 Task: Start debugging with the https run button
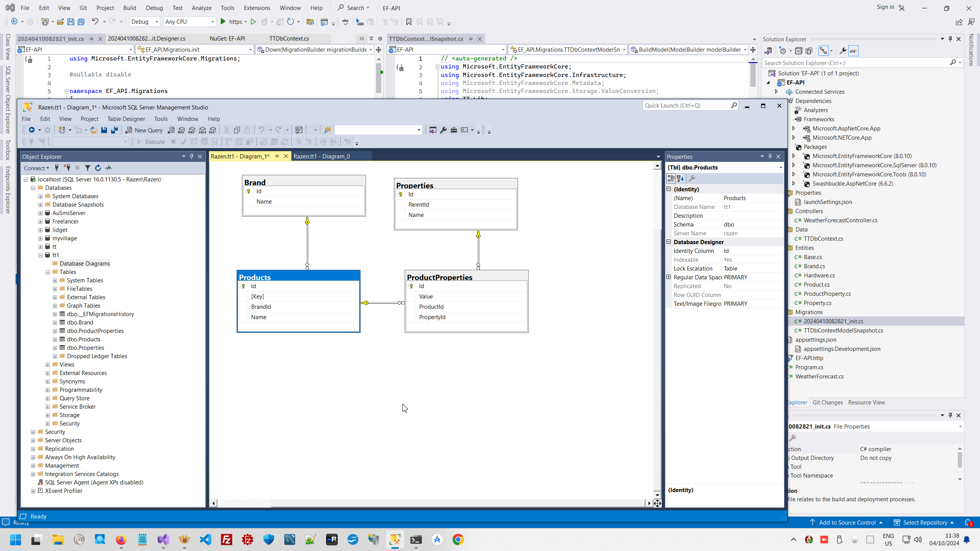[x=223, y=22]
